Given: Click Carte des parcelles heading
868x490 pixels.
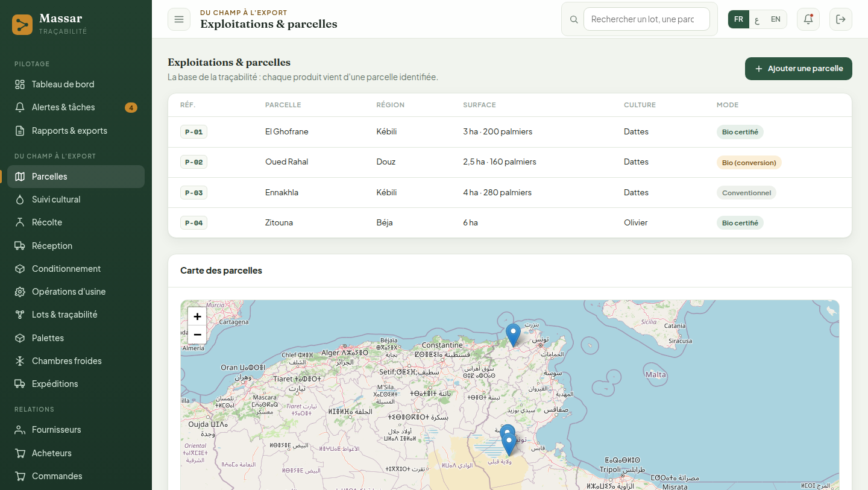Looking at the screenshot, I should (221, 271).
